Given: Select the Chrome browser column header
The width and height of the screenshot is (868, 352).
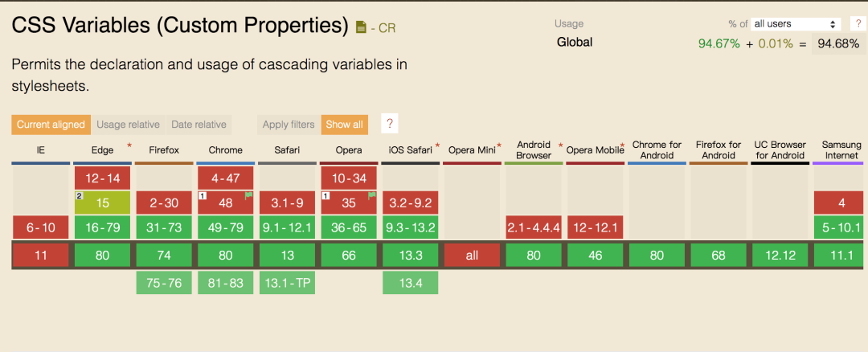Looking at the screenshot, I should [x=226, y=149].
